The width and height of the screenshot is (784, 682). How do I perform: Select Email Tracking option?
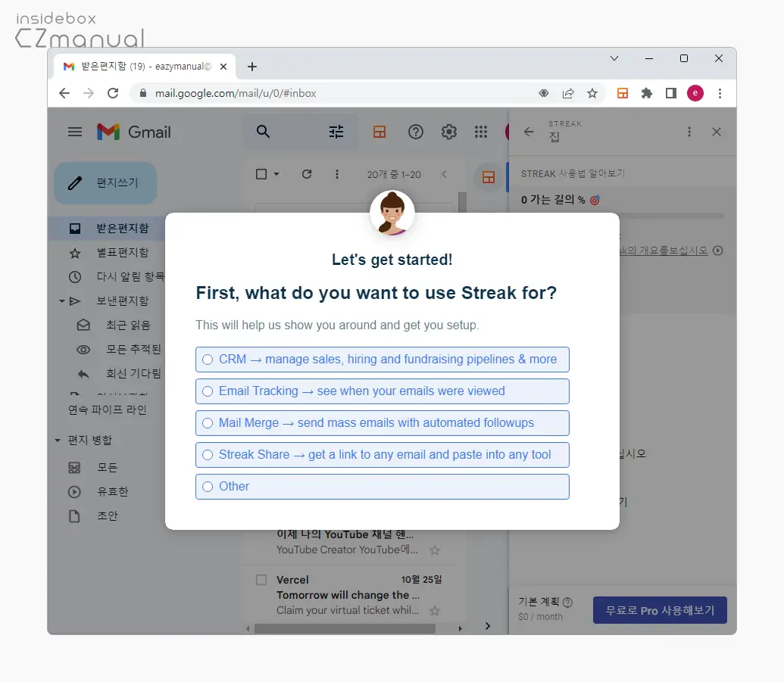(382, 391)
